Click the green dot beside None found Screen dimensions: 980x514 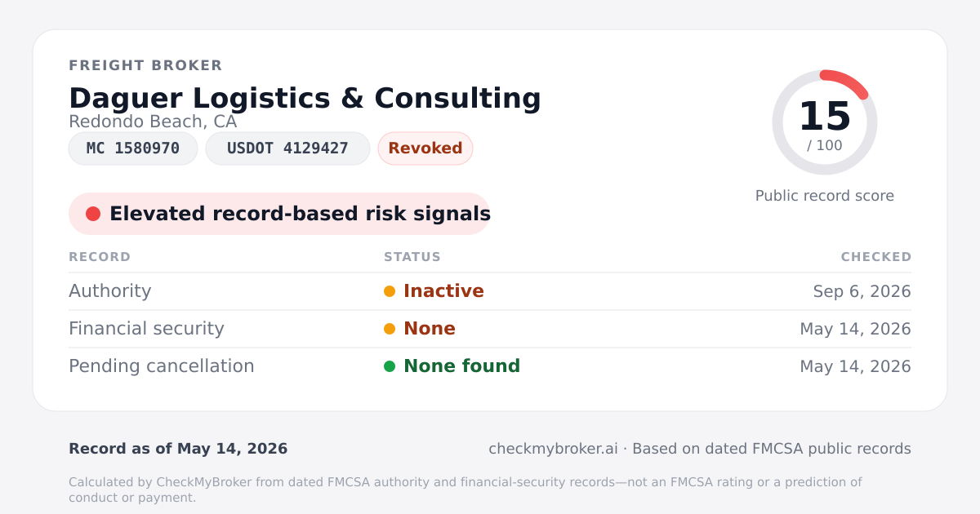pos(390,366)
